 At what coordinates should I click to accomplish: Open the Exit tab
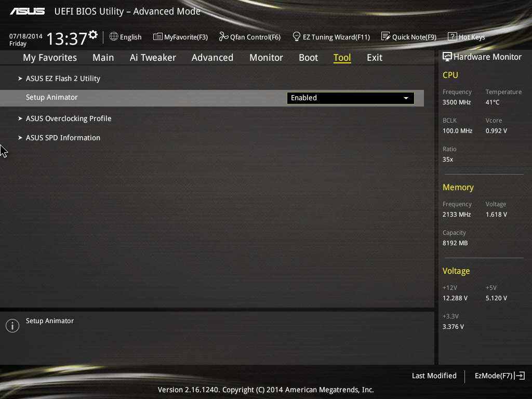pos(375,58)
